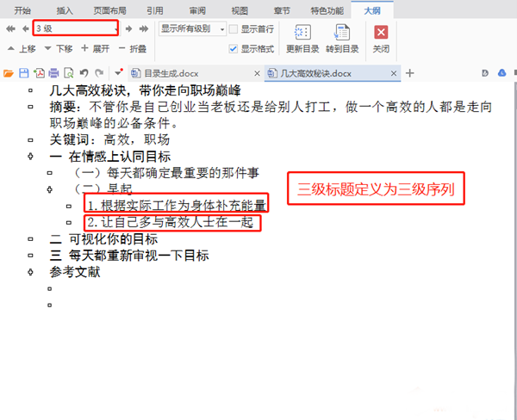Click the new tab plus button

410,73
